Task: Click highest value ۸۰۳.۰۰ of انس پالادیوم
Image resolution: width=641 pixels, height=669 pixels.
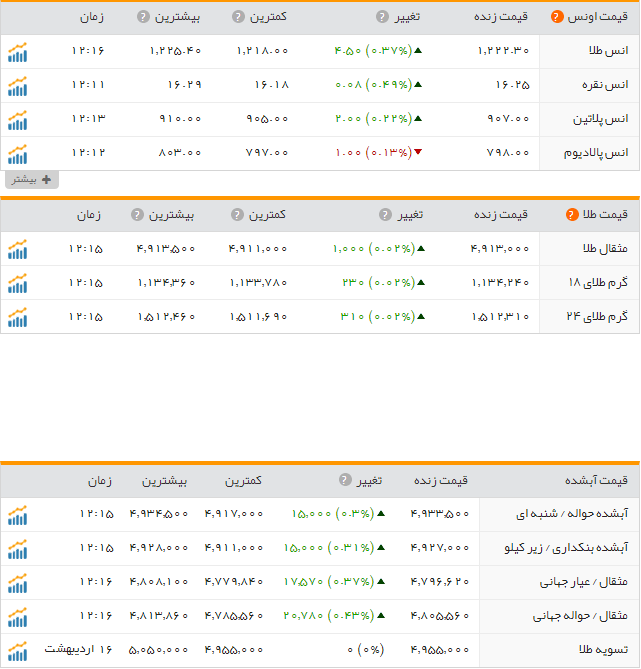Action: point(180,153)
